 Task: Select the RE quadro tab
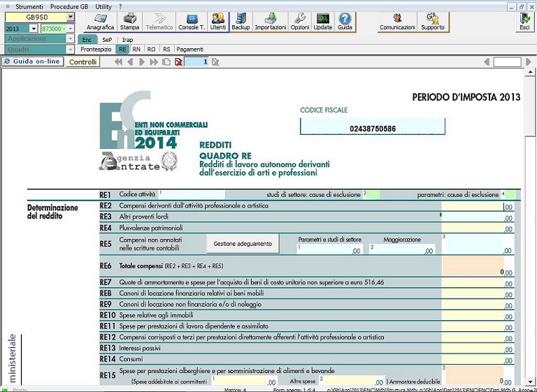(122, 50)
